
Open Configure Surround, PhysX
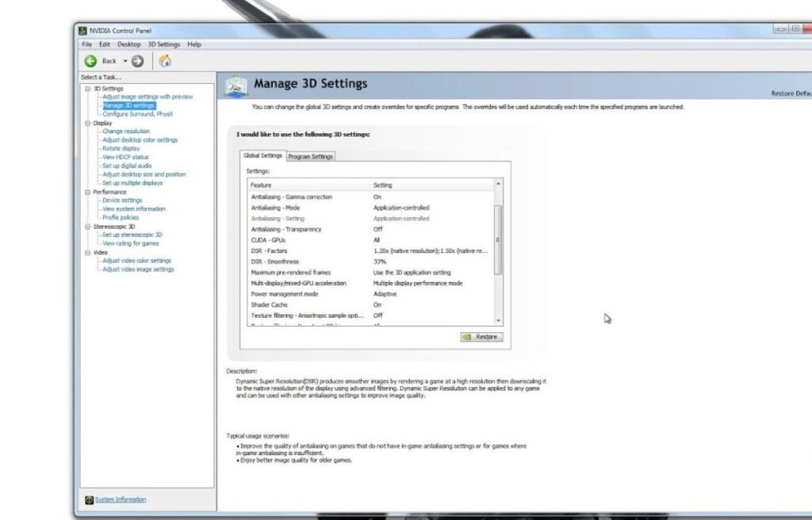[137, 114]
